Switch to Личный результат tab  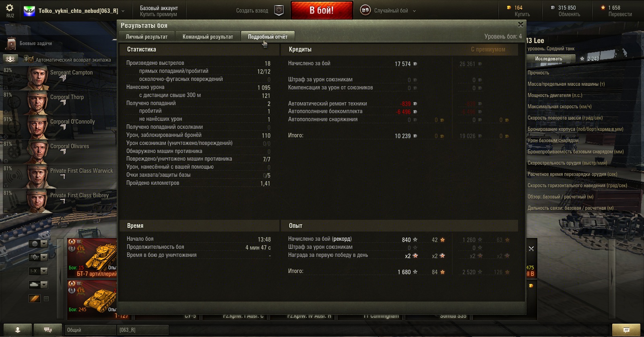[147, 37]
